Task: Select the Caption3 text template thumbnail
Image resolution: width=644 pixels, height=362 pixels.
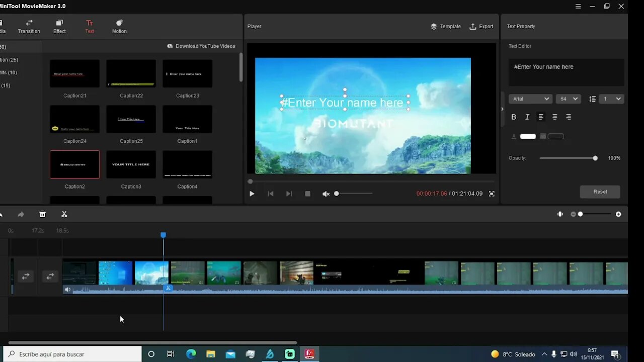Action: (131, 164)
